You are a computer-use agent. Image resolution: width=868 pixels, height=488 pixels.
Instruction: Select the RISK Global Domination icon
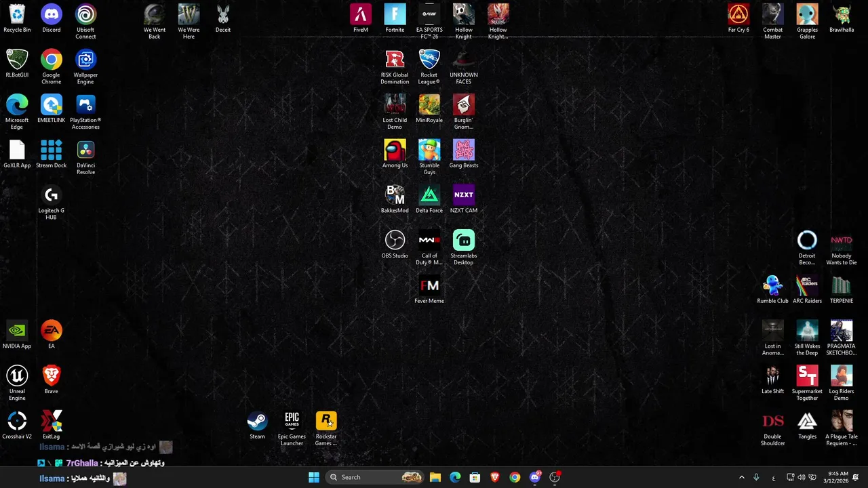395,67
